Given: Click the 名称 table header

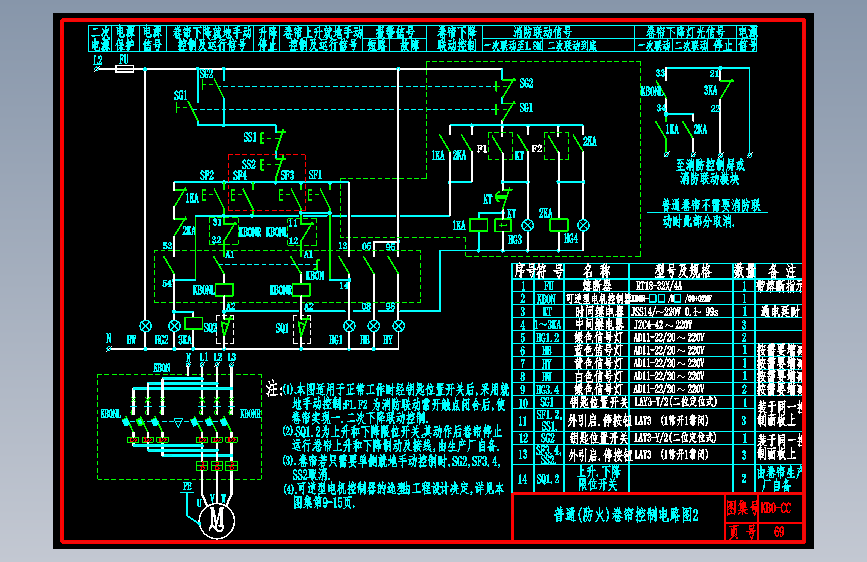Looking at the screenshot, I should 597,271.
